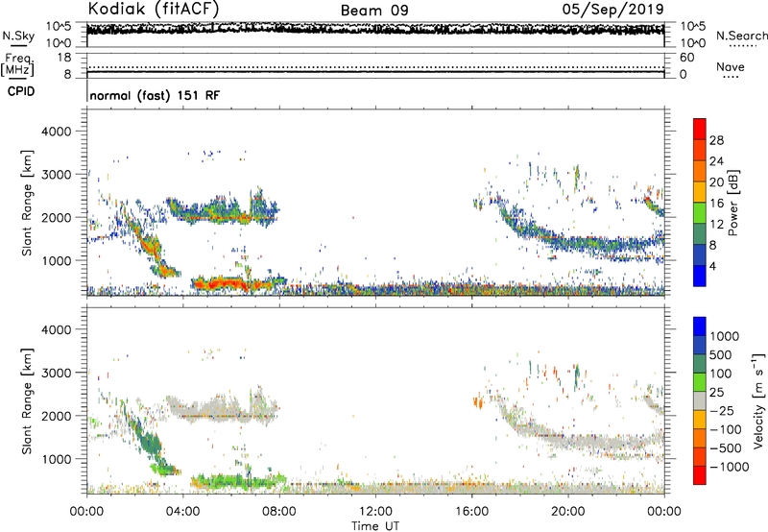Click the date '05/Sep/2019'

pyautogui.click(x=612, y=10)
